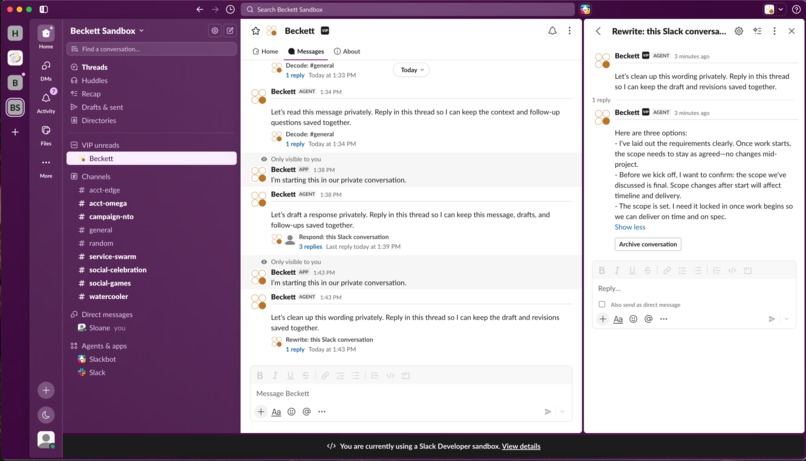Open View details sandbox link

[521, 446]
